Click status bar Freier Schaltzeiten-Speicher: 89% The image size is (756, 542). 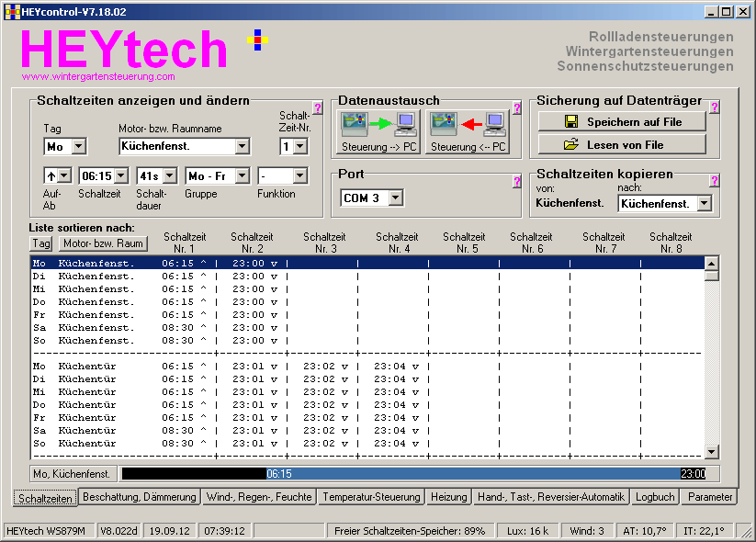tap(410, 531)
